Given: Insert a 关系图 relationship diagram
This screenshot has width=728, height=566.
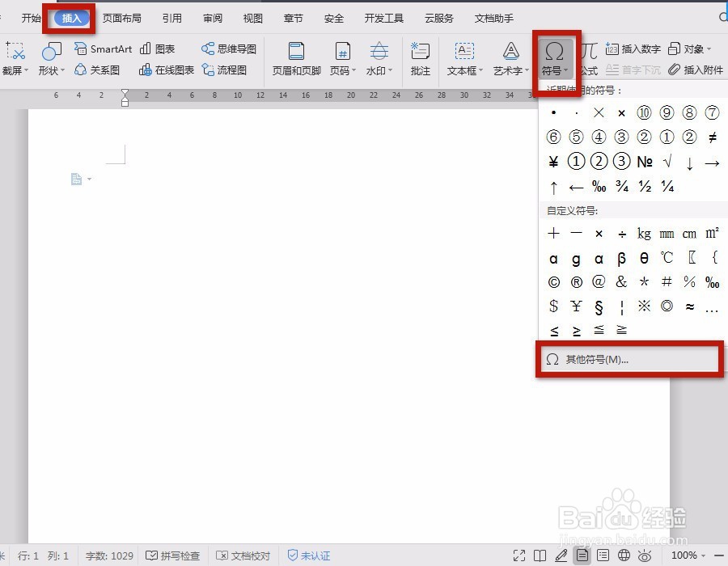Looking at the screenshot, I should click(x=97, y=70).
